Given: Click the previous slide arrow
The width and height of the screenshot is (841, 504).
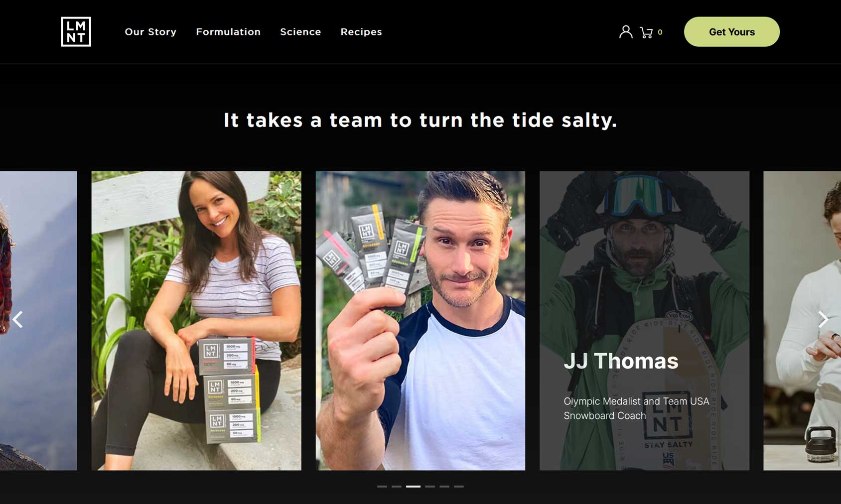Looking at the screenshot, I should click(18, 319).
